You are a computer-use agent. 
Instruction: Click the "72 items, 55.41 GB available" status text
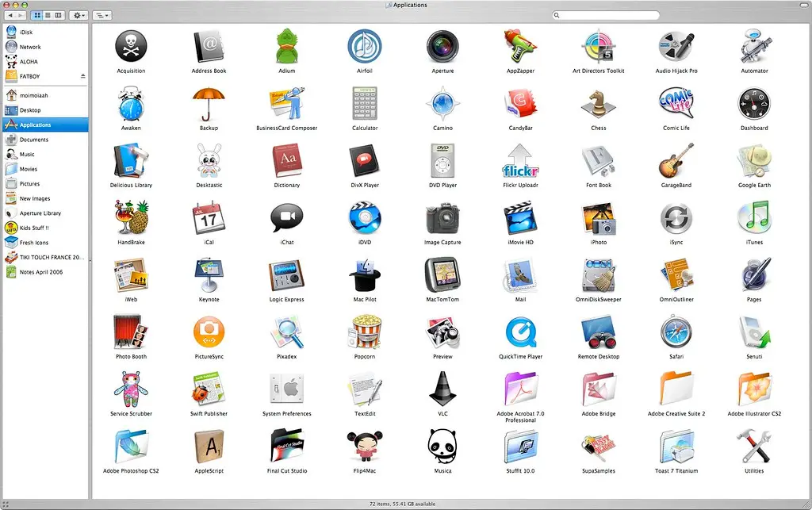tap(402, 504)
